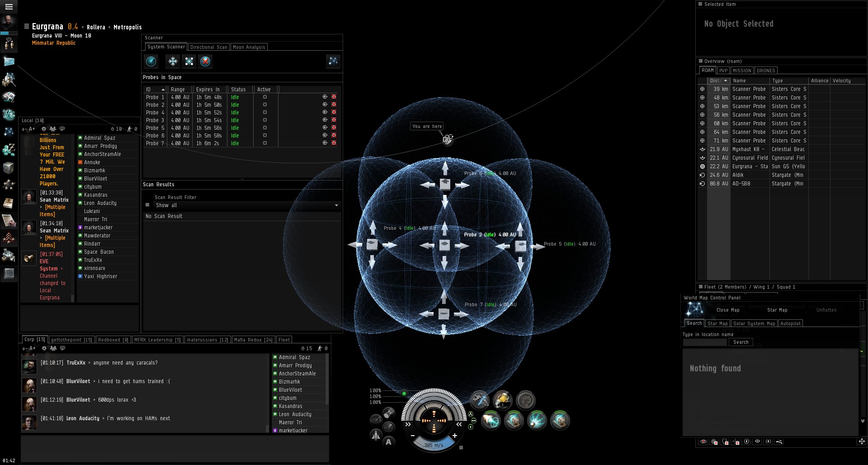Click the snowflake-shaped probe icon in Scanner toolbar
Viewport: 868px width, 465px height.
[x=173, y=61]
